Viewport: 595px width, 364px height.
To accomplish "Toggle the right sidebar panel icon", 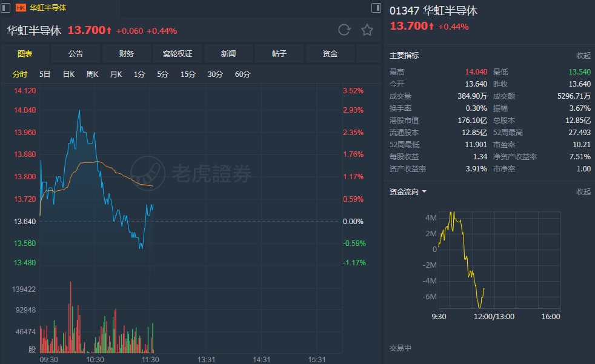I will pyautogui.click(x=376, y=8).
